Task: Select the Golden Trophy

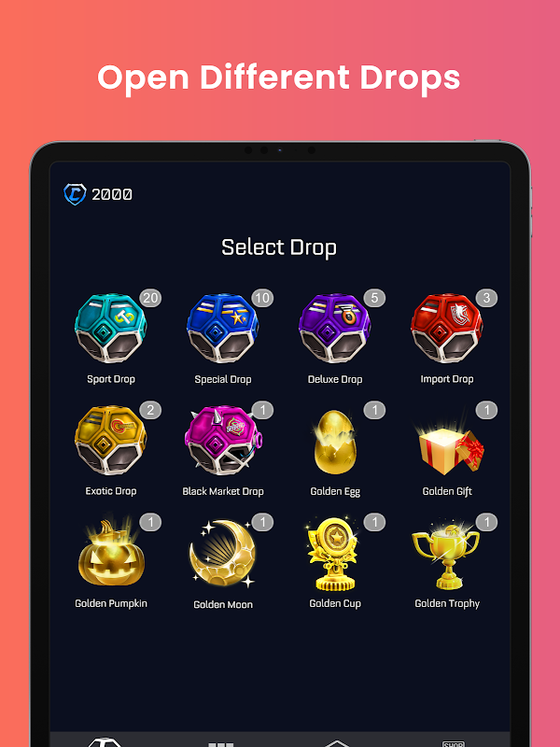Action: pyautogui.click(x=446, y=555)
